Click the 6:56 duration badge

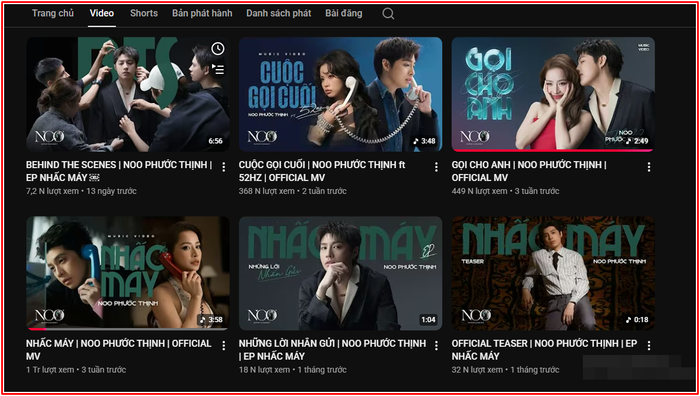tap(215, 141)
